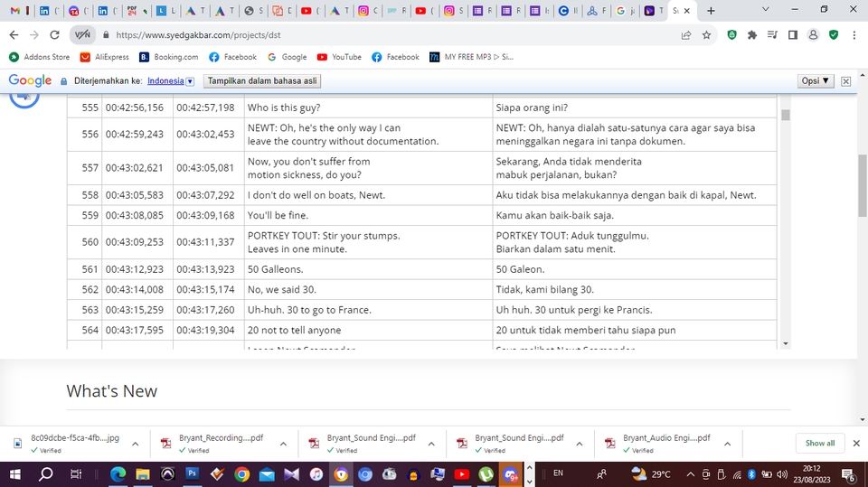868x487 pixels.
Task: Open the YouTube bookmark
Action: pos(339,57)
